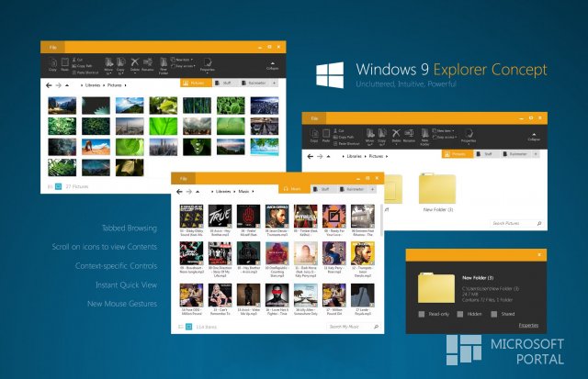Open Easy access dropdown in photo thumbnails window
This screenshot has width=588, height=379.
coord(183,66)
